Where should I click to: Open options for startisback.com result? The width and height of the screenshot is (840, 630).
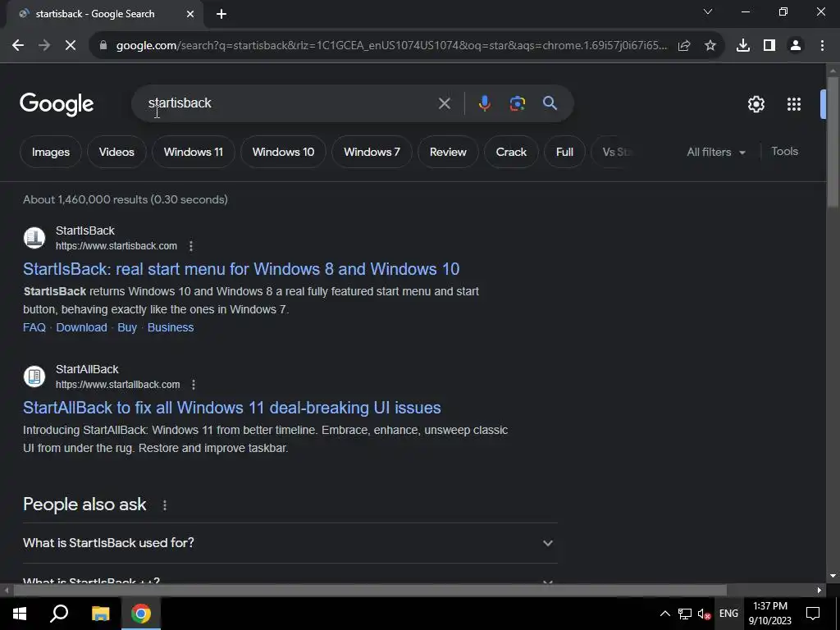(190, 246)
